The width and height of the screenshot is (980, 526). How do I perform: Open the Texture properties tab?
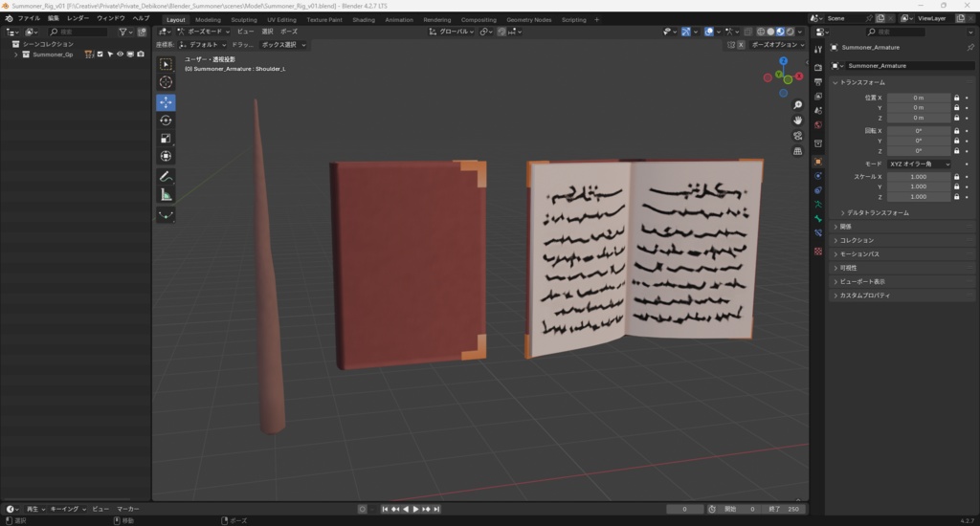818,252
